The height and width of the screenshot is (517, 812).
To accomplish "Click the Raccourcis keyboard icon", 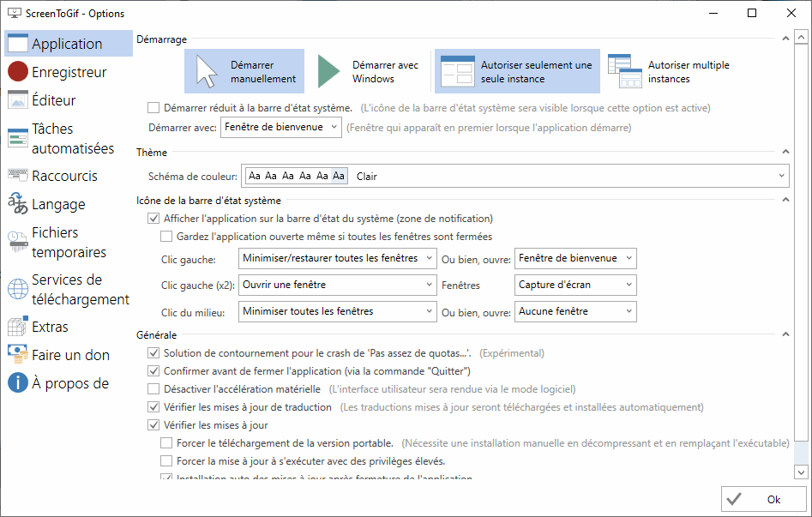I will point(18,175).
